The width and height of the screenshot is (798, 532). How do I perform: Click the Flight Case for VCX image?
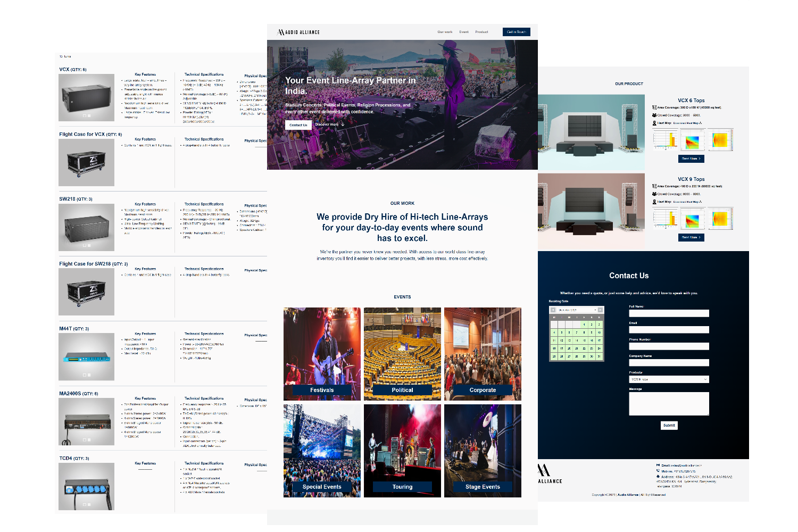pos(86,162)
